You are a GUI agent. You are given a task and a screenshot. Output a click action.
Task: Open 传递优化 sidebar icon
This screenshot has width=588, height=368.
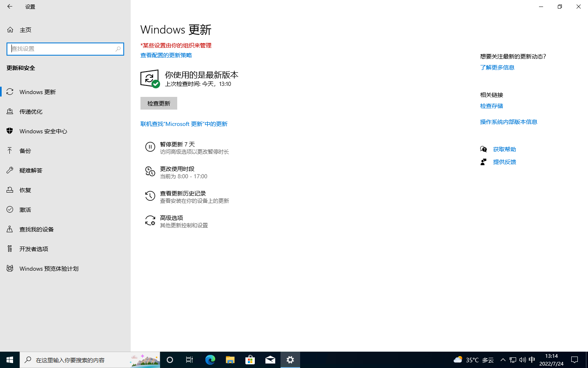click(10, 111)
